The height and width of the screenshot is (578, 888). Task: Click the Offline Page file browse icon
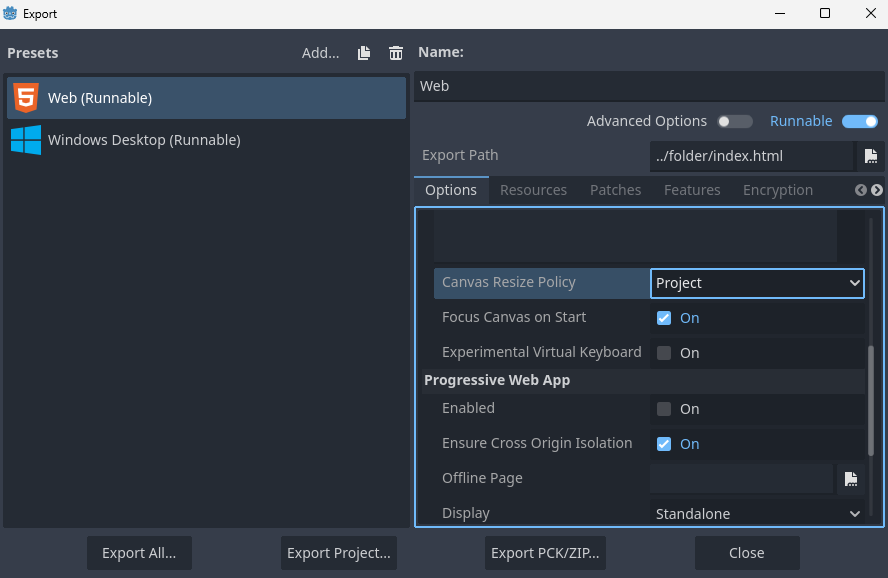pos(850,479)
